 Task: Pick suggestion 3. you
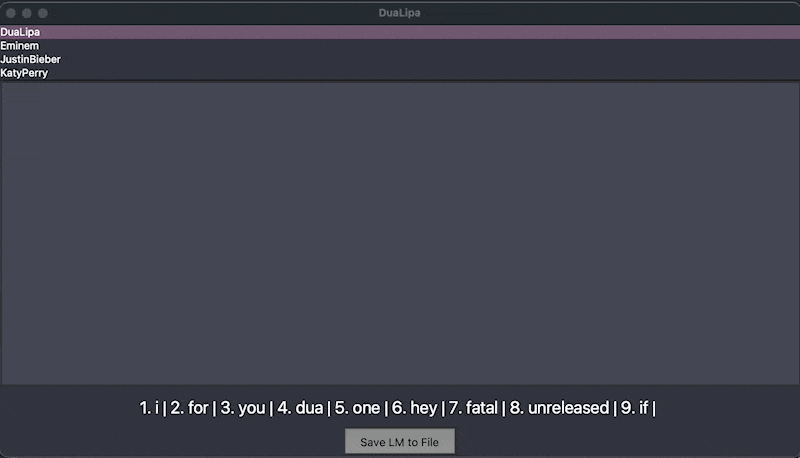243,408
